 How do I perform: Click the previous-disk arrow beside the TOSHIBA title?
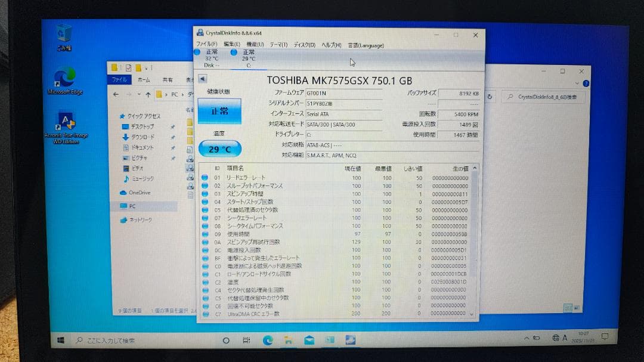click(202, 78)
